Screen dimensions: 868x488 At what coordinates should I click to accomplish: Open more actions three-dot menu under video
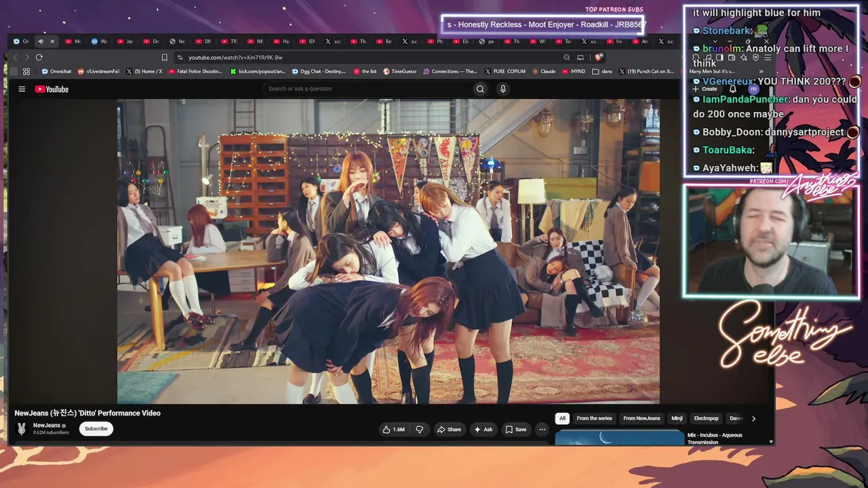click(542, 429)
